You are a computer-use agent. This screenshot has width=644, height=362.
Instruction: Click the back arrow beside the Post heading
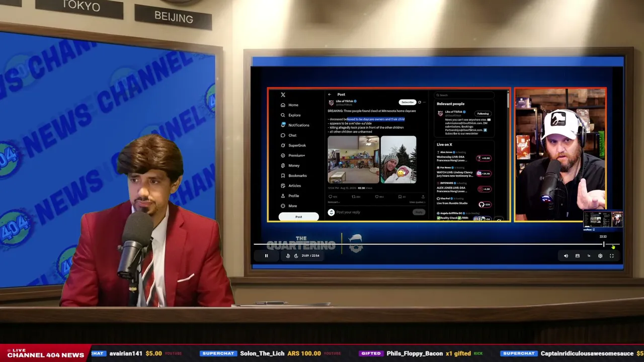click(x=330, y=95)
